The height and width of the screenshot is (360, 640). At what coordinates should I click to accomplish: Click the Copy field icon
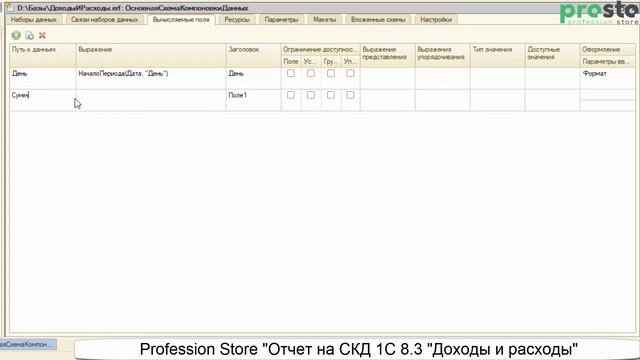pos(29,36)
